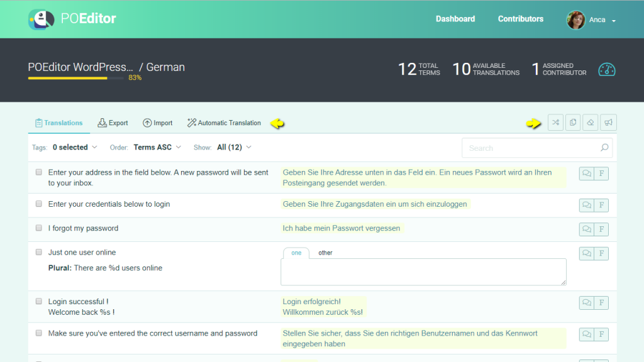Click the POEditor parrot logo
The width and height of the screenshot is (644, 362).
click(x=41, y=19)
